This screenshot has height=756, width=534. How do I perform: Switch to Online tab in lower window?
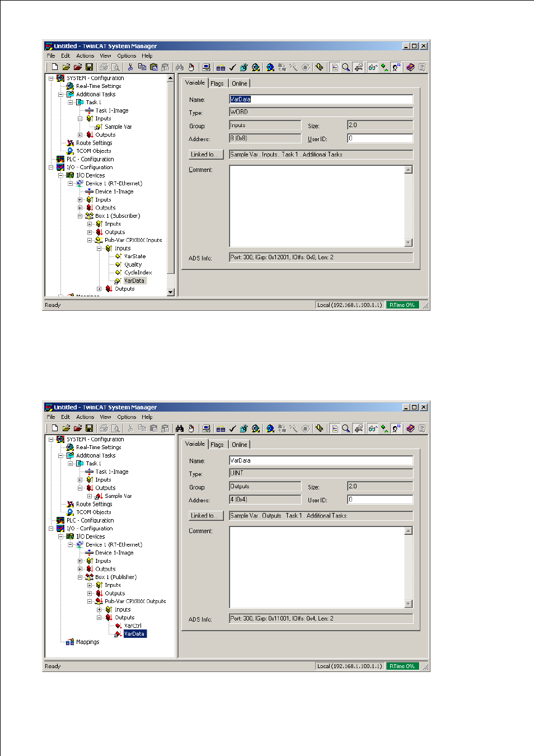click(240, 445)
